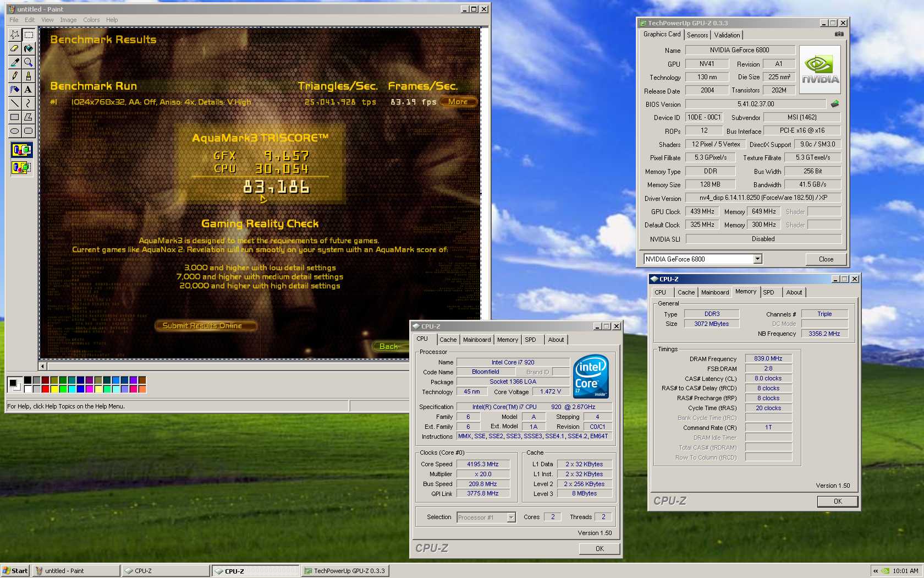Viewport: 924px width, 578px height.
Task: Open Cache tab in CPU-Z processor window
Action: coord(448,340)
